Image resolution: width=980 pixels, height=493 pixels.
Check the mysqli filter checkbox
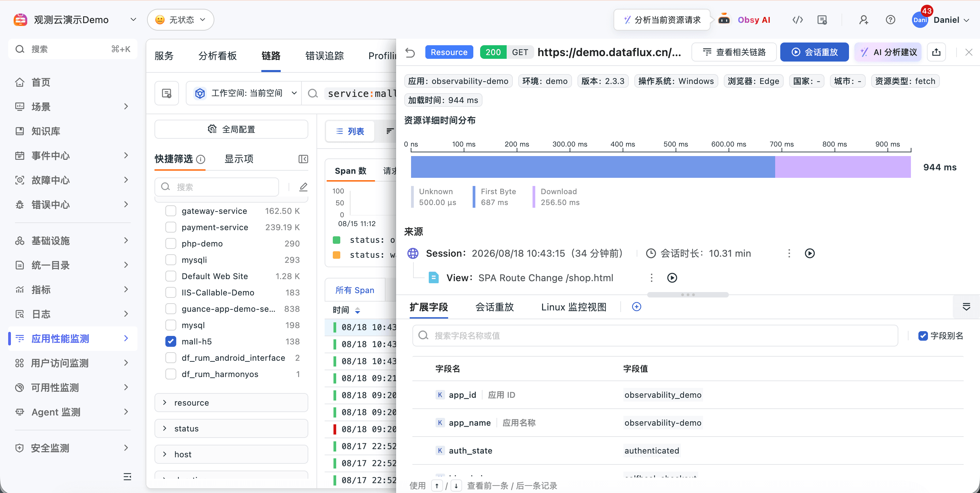(171, 260)
